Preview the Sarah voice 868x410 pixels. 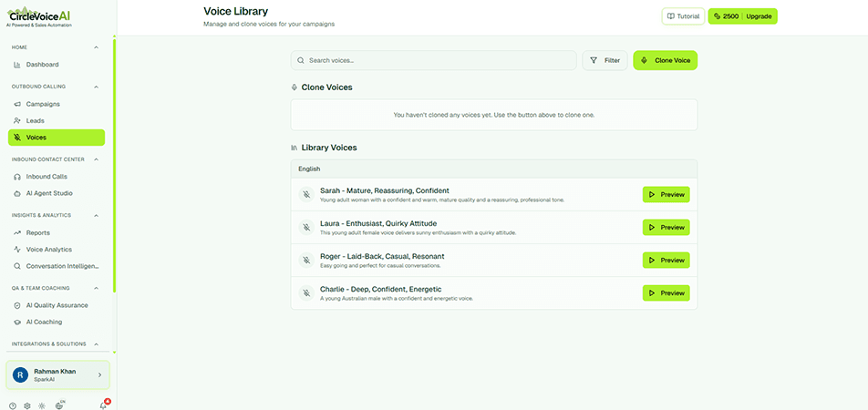point(666,195)
